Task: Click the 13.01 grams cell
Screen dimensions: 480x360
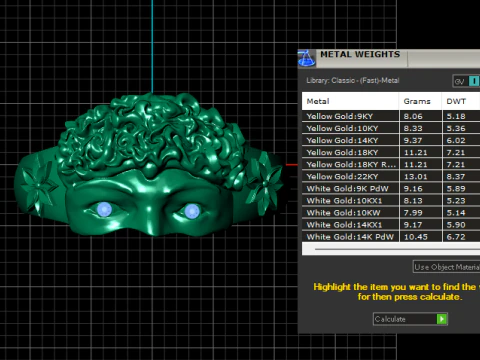Action: point(420,176)
